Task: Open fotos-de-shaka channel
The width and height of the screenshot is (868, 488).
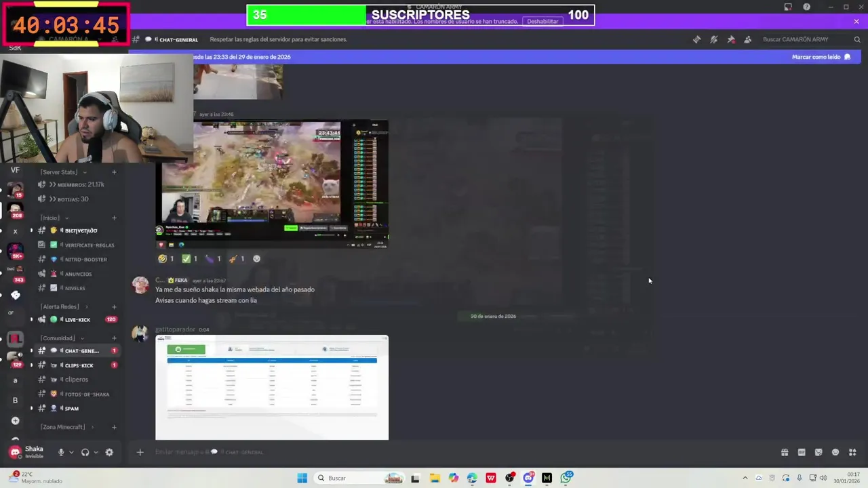Action: pos(78,394)
